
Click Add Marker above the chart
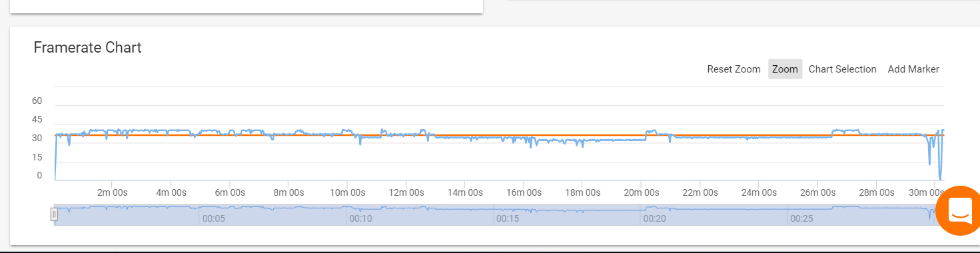click(x=913, y=69)
